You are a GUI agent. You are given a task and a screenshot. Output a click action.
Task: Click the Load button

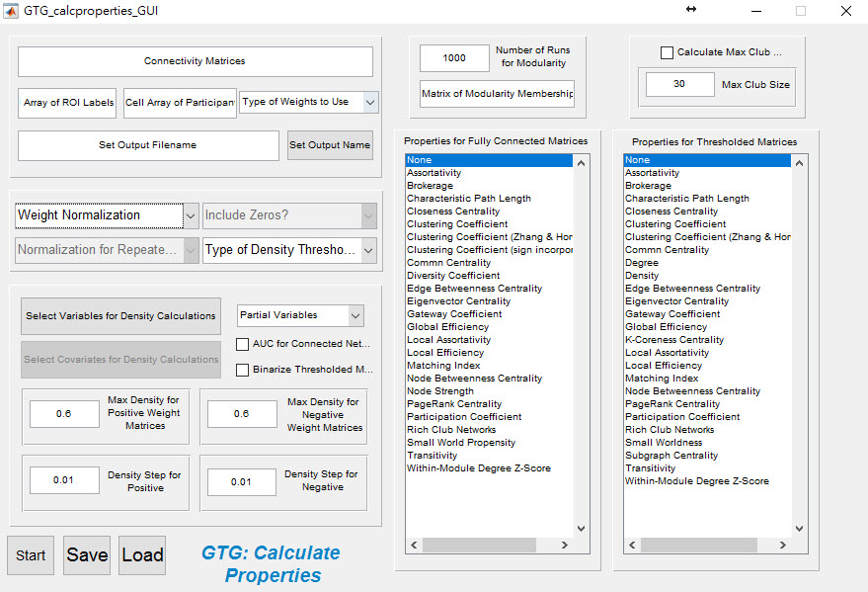[x=142, y=555]
